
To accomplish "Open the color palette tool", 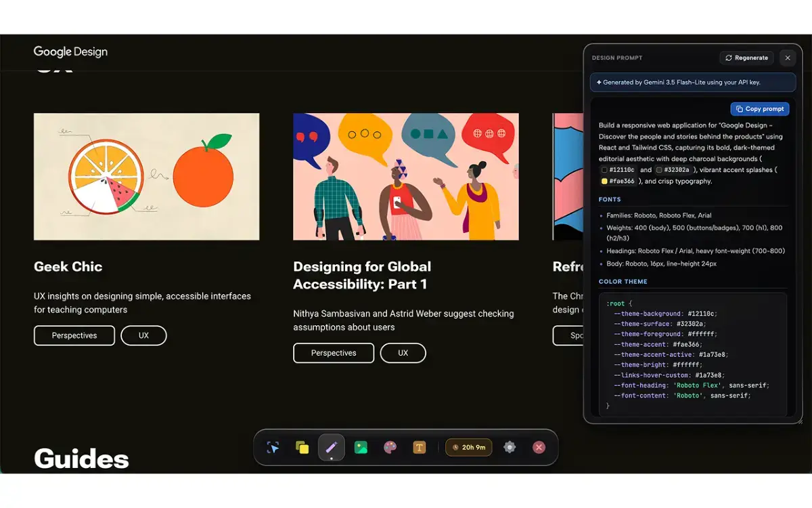I will 390,448.
